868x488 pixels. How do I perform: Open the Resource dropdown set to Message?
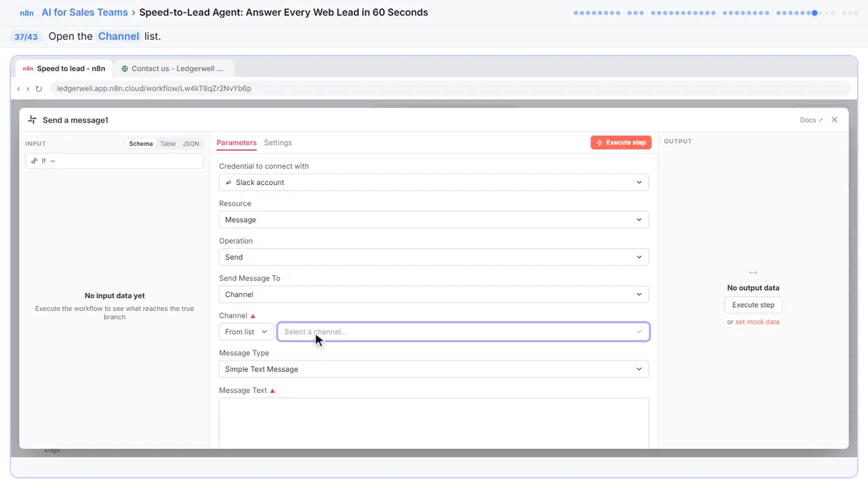click(434, 220)
